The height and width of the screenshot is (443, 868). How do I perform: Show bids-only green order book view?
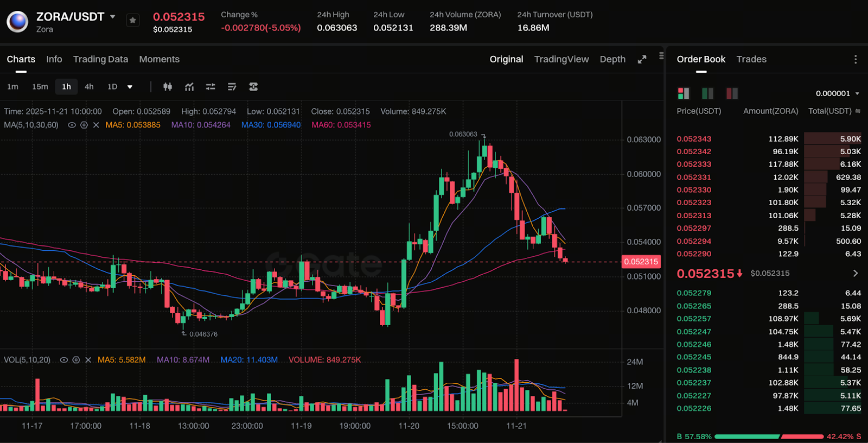[707, 93]
